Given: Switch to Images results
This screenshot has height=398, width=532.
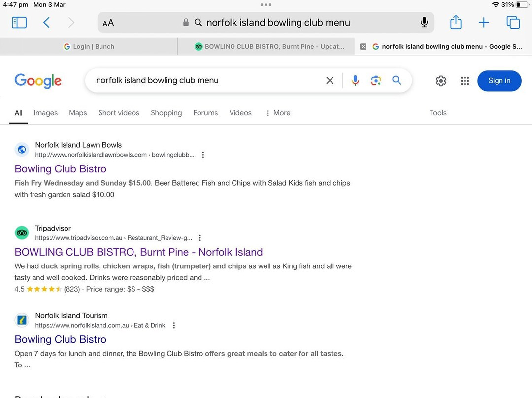Looking at the screenshot, I should click(46, 113).
